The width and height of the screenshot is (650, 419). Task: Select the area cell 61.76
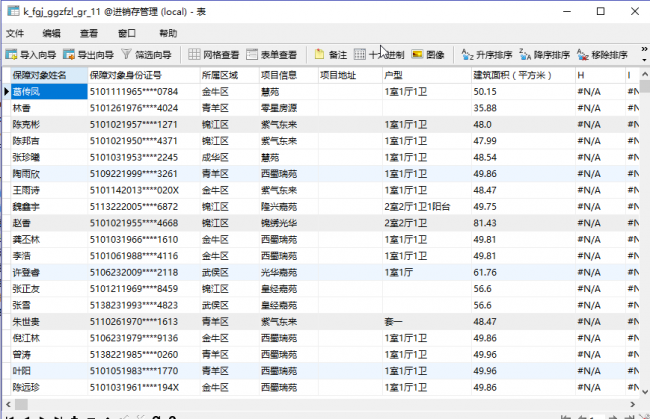pyautogui.click(x=523, y=272)
